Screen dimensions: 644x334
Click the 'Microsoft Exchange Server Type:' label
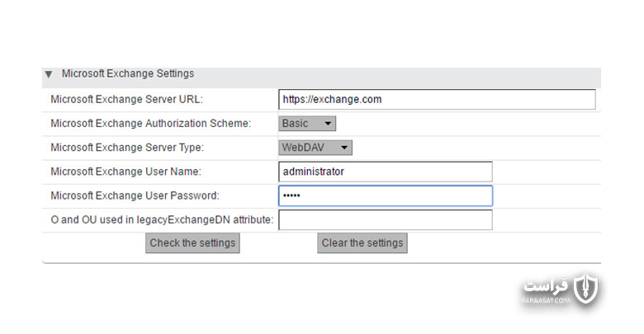coord(127,148)
